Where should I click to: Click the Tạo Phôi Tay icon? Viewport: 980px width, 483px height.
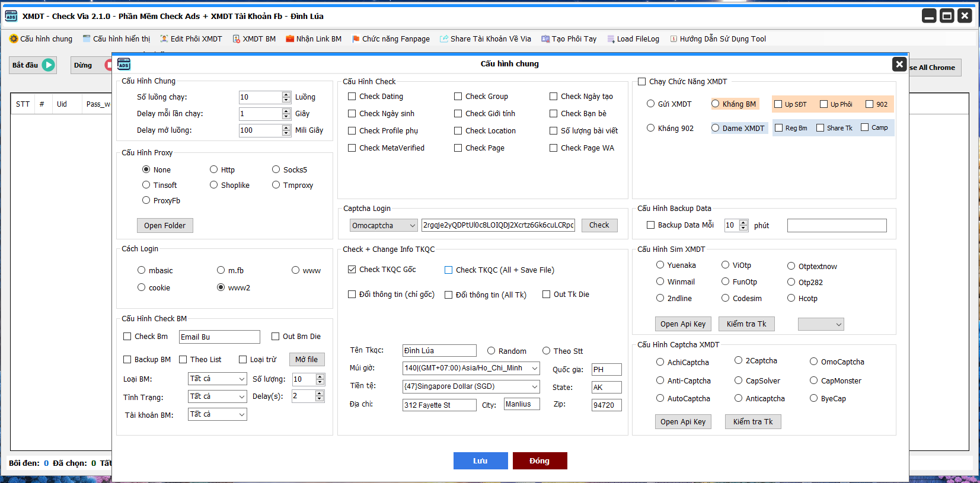545,39
